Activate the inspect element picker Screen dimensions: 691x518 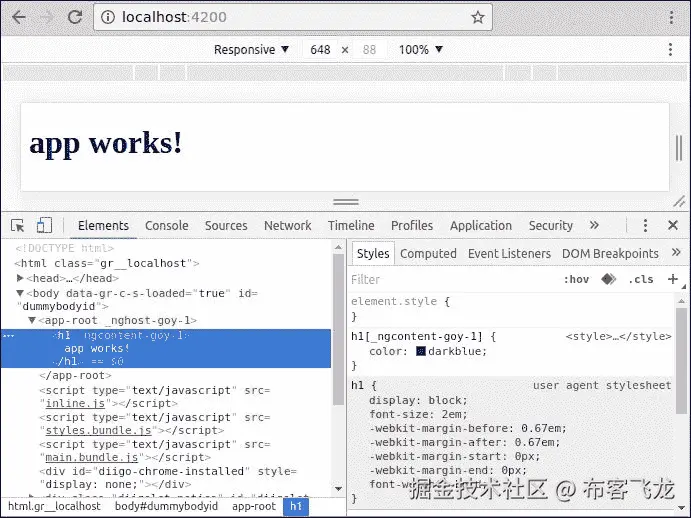pos(18,225)
